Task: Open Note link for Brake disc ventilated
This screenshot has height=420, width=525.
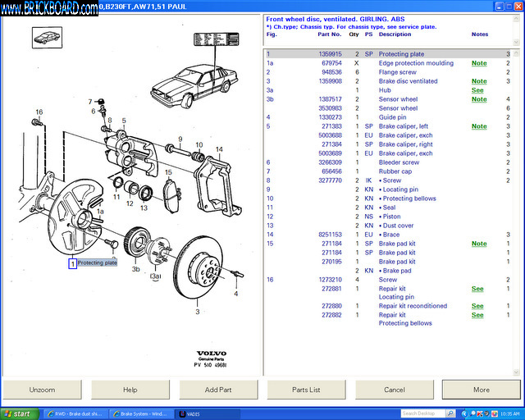Action: click(478, 81)
